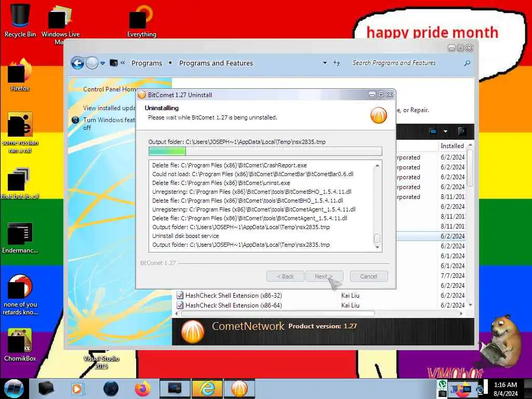
Task: Click the 'Delete file: ...CrashReport.exe' log line
Action: click(x=229, y=165)
